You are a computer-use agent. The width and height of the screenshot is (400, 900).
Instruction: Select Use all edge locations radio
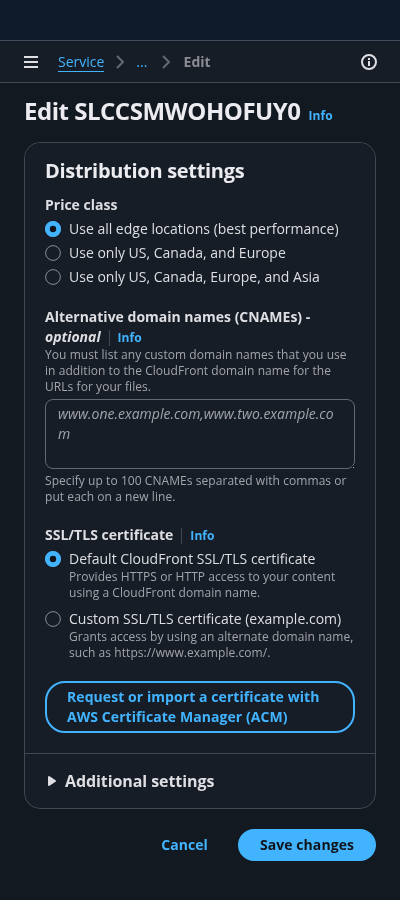tap(53, 229)
